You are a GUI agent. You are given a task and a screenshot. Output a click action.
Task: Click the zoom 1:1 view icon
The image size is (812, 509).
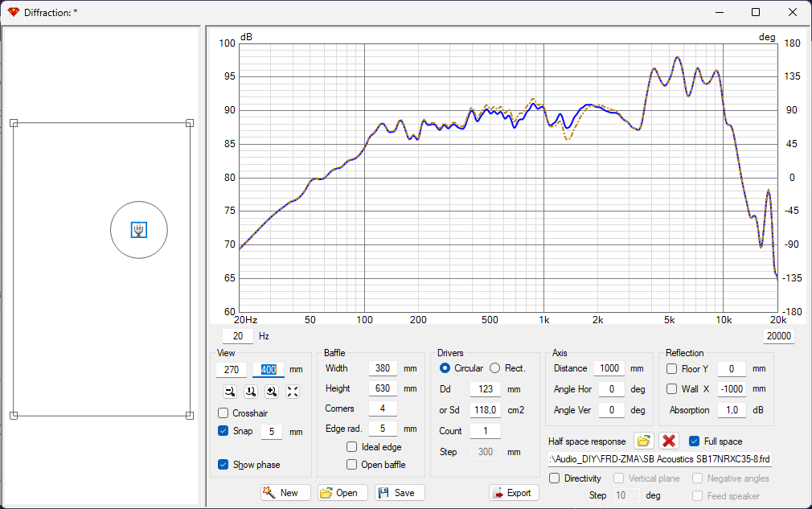point(251,392)
